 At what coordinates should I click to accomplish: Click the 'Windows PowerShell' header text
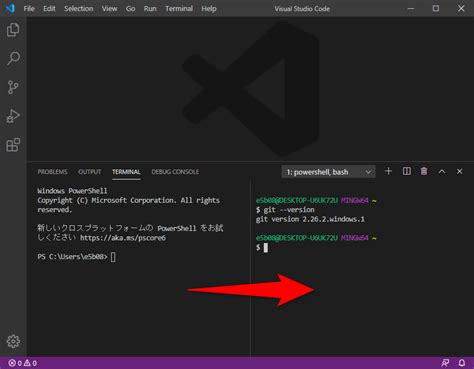(x=72, y=191)
